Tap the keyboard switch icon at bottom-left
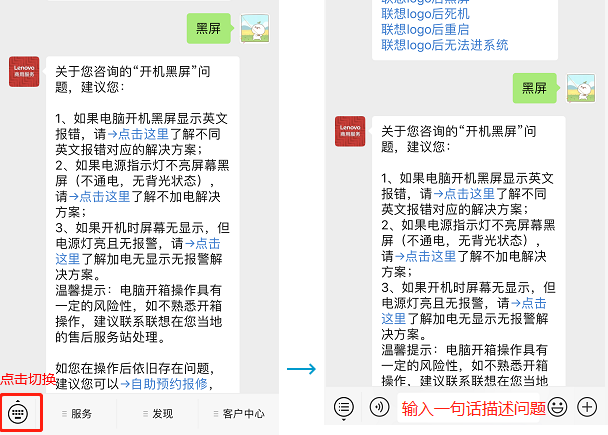 click(x=19, y=412)
